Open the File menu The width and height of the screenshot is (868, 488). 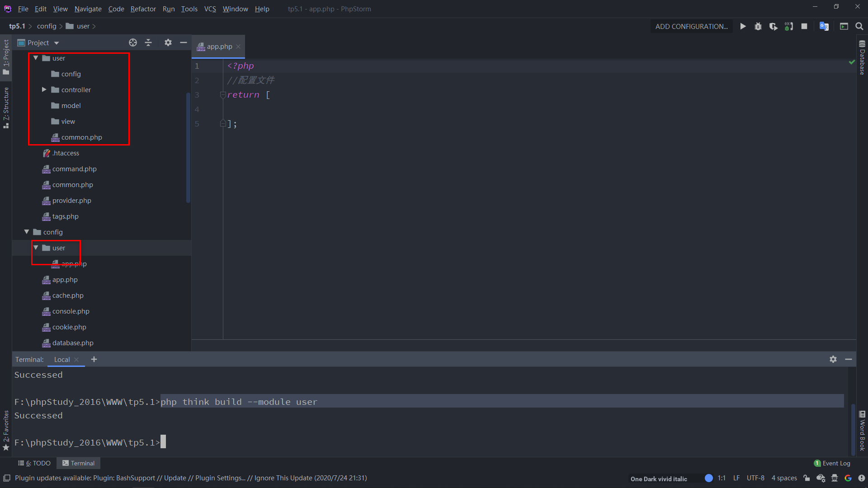point(23,9)
